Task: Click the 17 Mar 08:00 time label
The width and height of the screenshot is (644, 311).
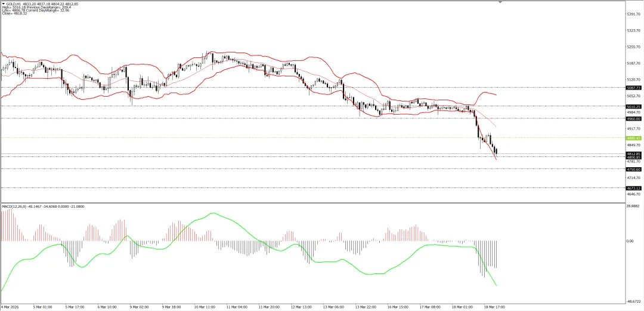Action: coord(430,307)
